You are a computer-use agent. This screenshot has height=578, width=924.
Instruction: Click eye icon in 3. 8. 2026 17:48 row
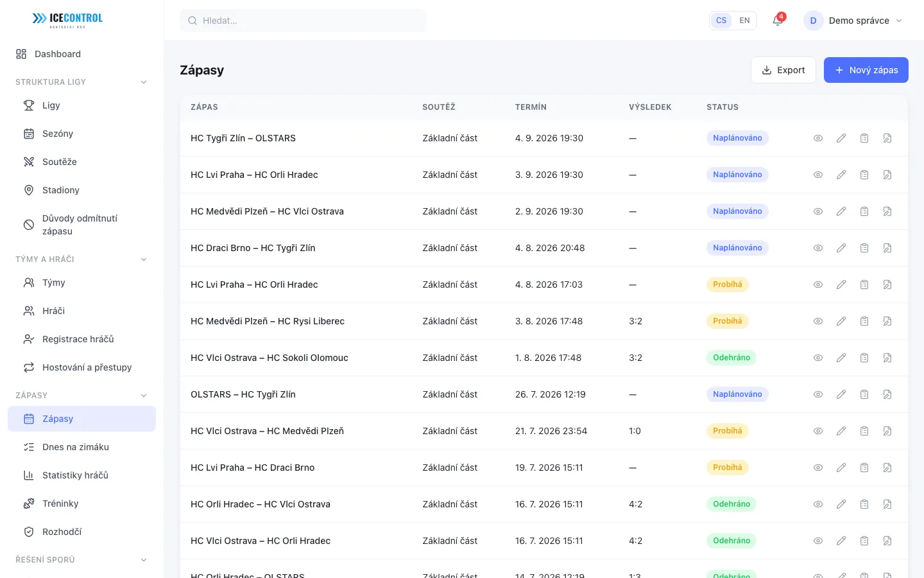[818, 321]
